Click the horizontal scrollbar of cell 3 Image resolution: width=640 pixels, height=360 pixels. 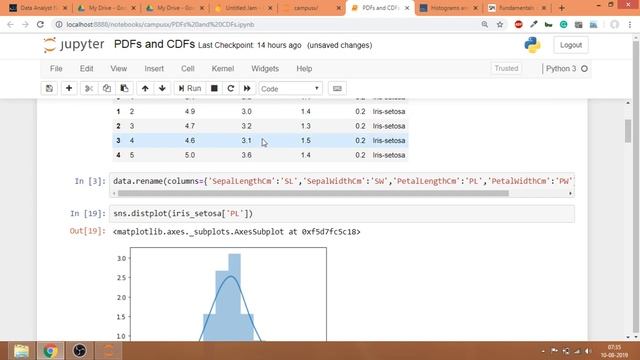[x=313, y=193]
